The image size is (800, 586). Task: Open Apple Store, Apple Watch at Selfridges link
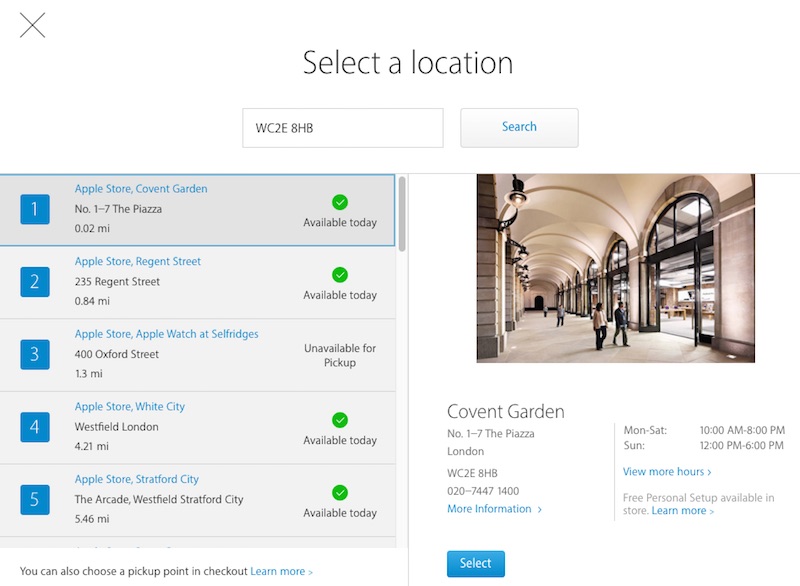coord(166,334)
